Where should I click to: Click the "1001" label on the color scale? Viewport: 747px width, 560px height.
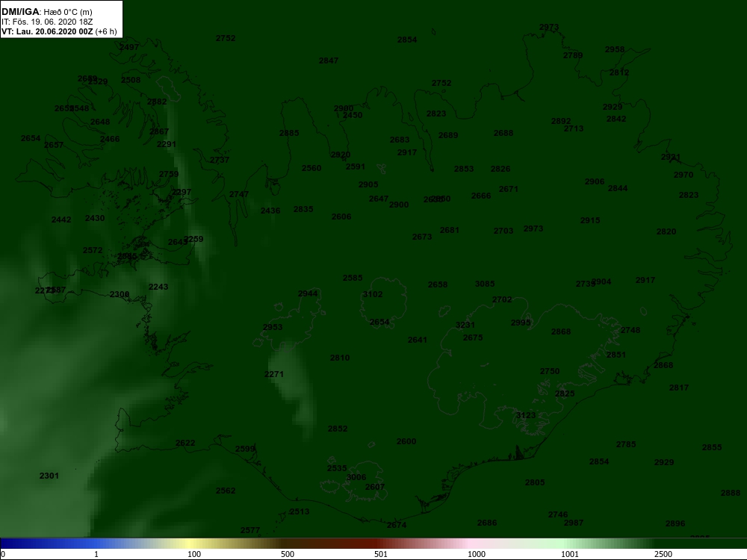[x=570, y=554]
